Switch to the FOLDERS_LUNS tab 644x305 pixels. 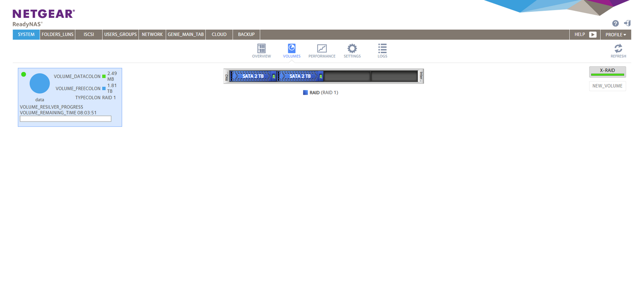57,34
